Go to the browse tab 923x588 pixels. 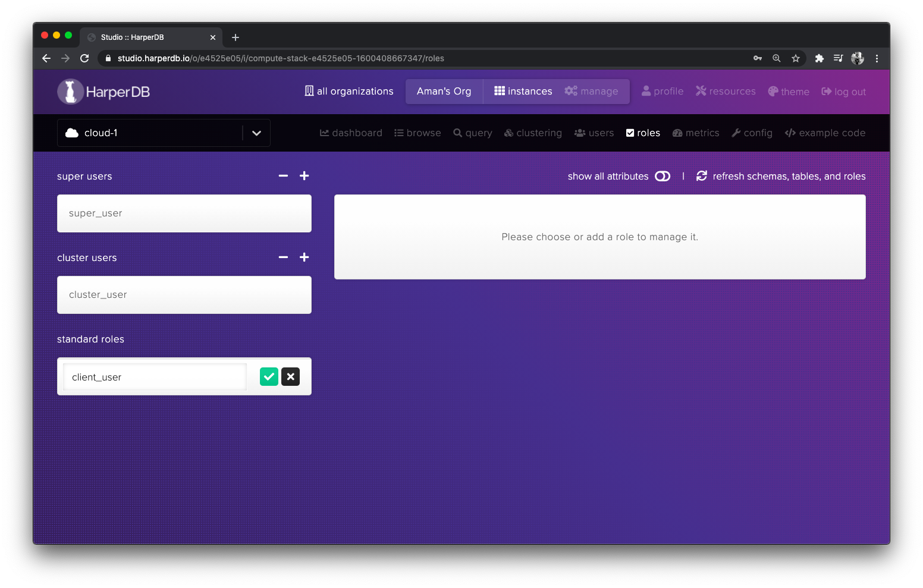417,133
